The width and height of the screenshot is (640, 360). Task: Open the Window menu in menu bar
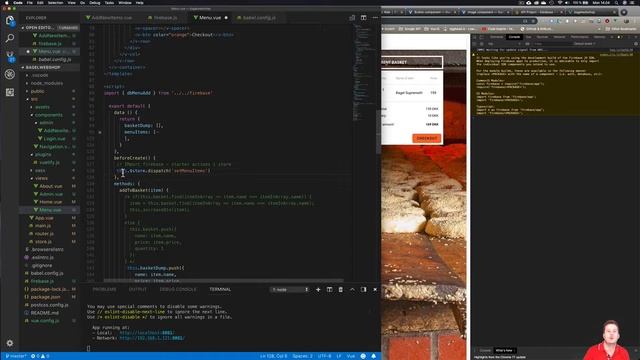(125, 2)
